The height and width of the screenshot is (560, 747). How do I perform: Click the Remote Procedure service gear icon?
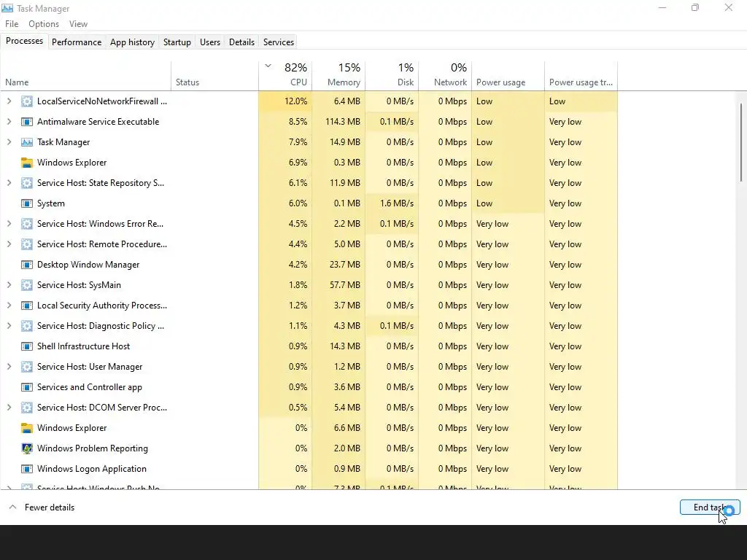click(27, 244)
